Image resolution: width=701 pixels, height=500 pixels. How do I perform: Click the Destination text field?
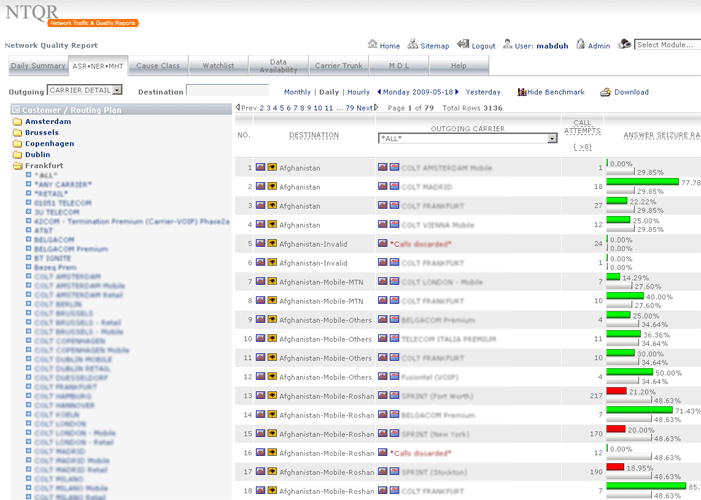pyautogui.click(x=227, y=91)
